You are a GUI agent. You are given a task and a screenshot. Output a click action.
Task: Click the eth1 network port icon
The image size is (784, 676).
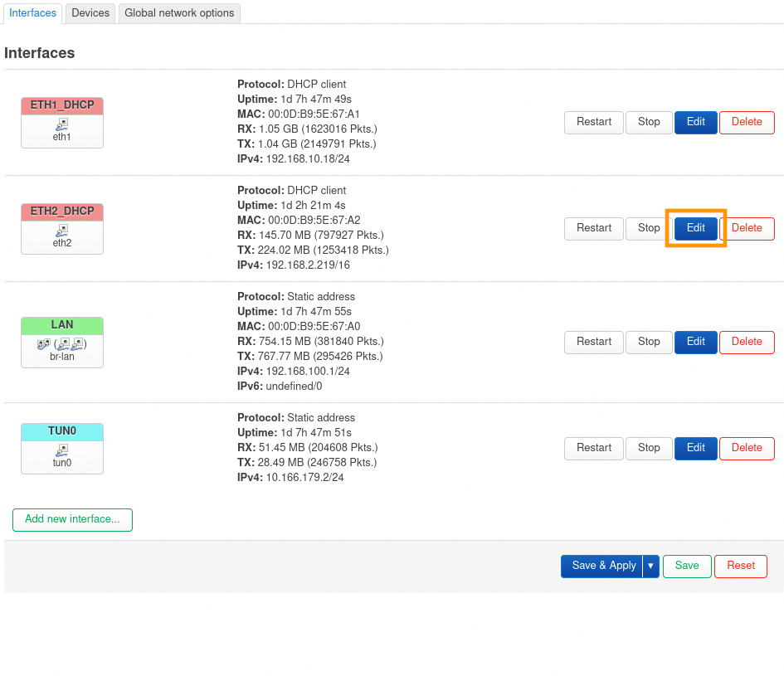pyautogui.click(x=62, y=124)
